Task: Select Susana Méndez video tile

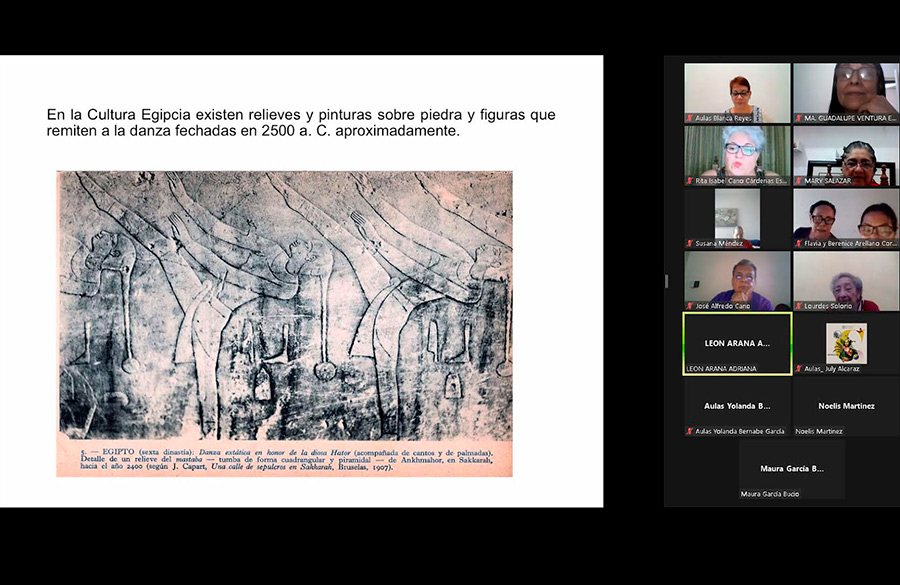Action: point(738,218)
